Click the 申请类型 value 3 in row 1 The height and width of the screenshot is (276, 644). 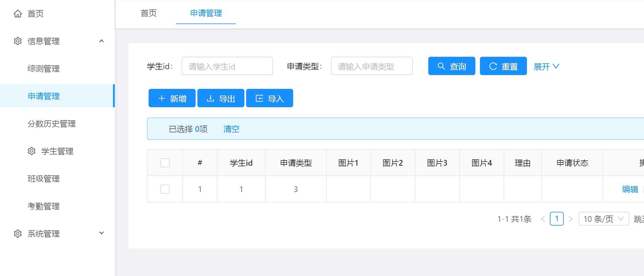click(x=296, y=189)
